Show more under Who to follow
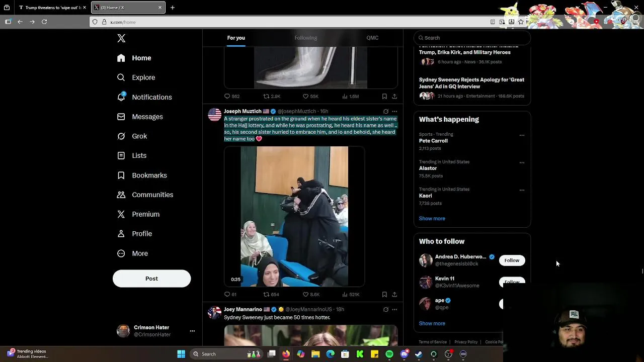644x362 pixels. coord(432,323)
